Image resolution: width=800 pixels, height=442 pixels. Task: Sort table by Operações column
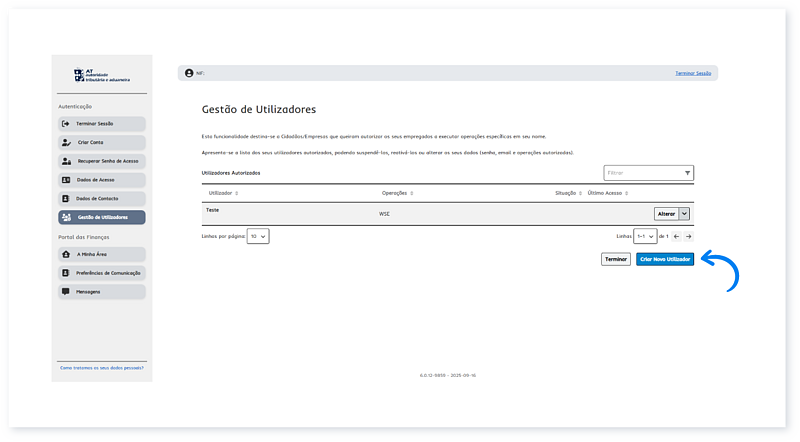(x=412, y=192)
